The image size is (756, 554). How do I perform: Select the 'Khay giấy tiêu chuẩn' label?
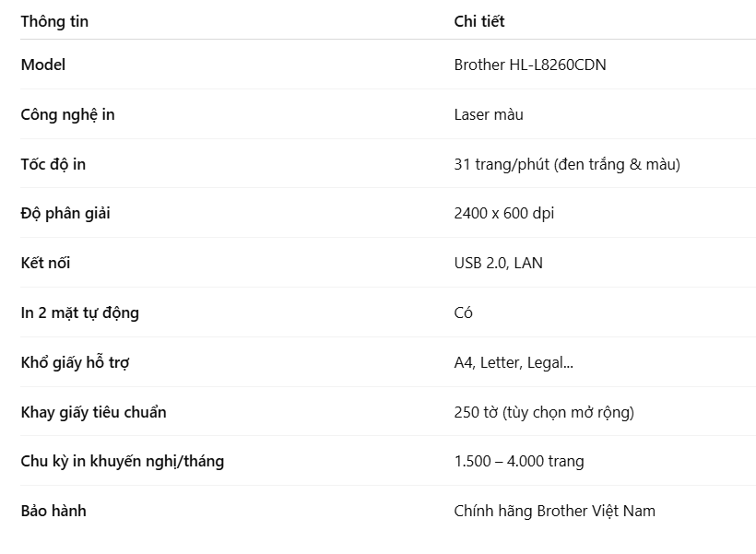pyautogui.click(x=93, y=412)
